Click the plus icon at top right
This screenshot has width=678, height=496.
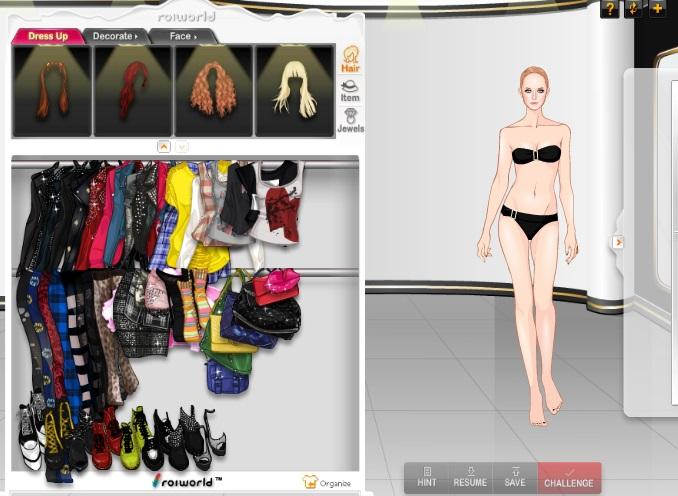point(657,9)
